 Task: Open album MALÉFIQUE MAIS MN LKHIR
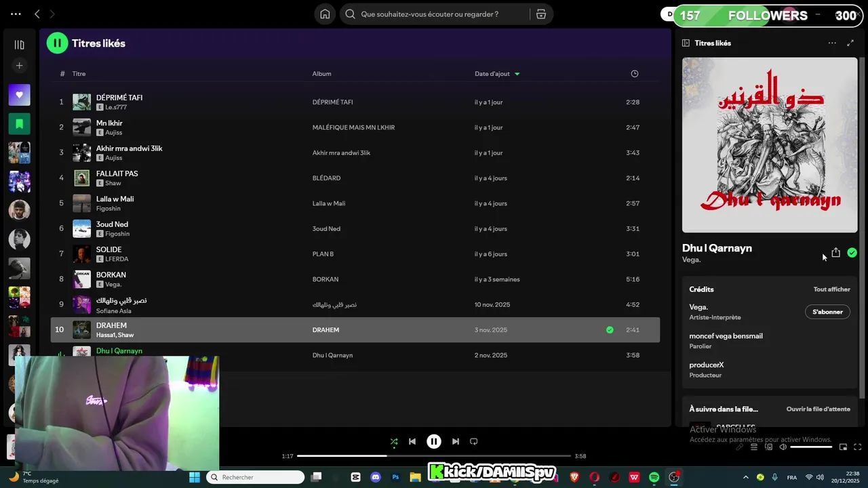coord(353,127)
